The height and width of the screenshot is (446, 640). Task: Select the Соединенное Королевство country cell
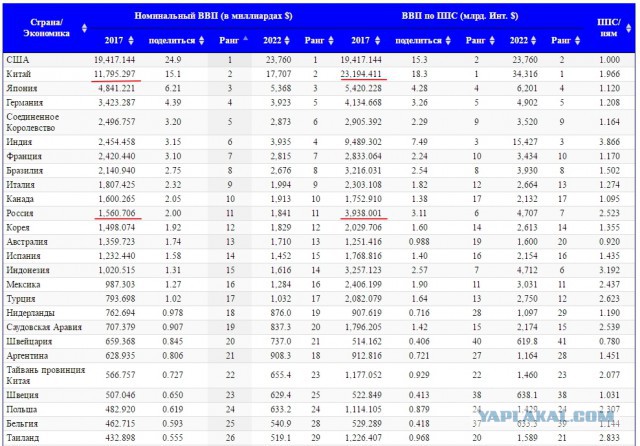(33, 122)
